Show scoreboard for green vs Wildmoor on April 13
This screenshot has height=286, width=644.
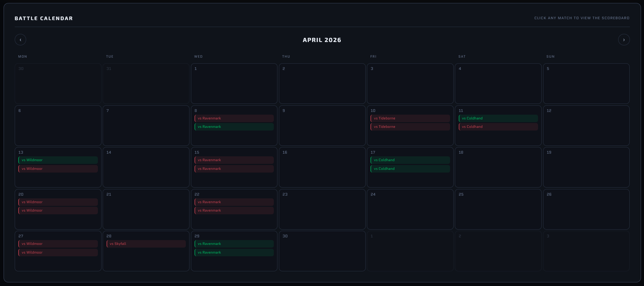pos(58,160)
